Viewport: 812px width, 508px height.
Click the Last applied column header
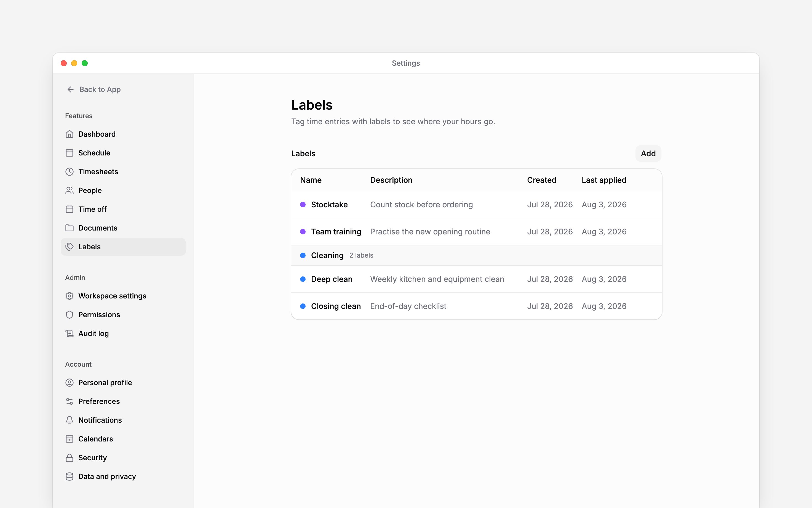(x=604, y=180)
